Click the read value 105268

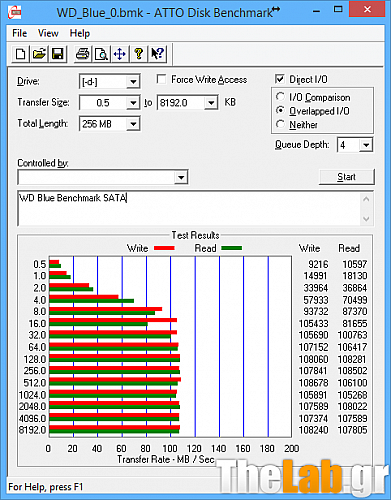353,395
